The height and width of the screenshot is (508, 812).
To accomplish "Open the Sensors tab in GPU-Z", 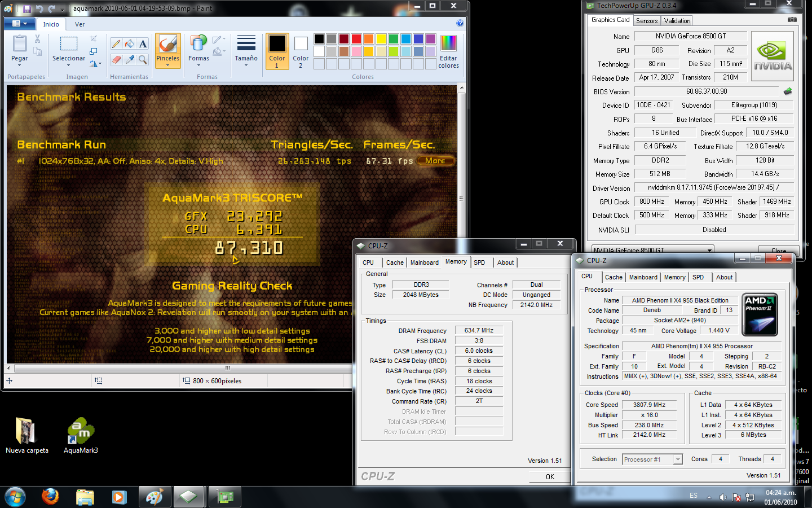I will click(647, 21).
